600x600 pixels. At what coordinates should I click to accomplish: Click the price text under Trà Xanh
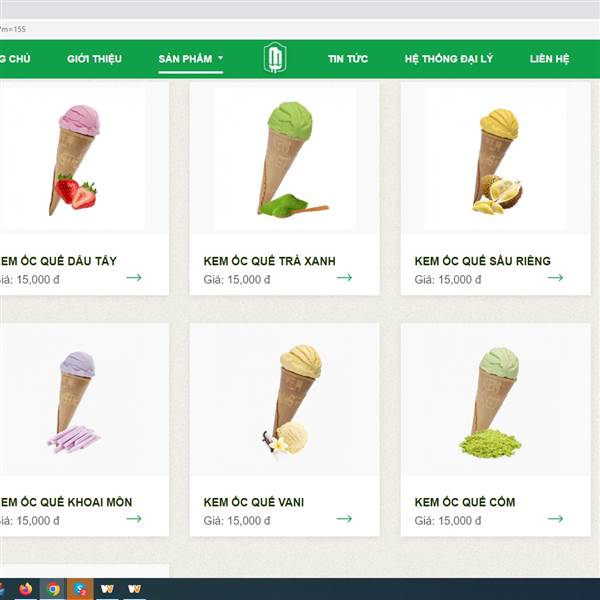(x=237, y=280)
